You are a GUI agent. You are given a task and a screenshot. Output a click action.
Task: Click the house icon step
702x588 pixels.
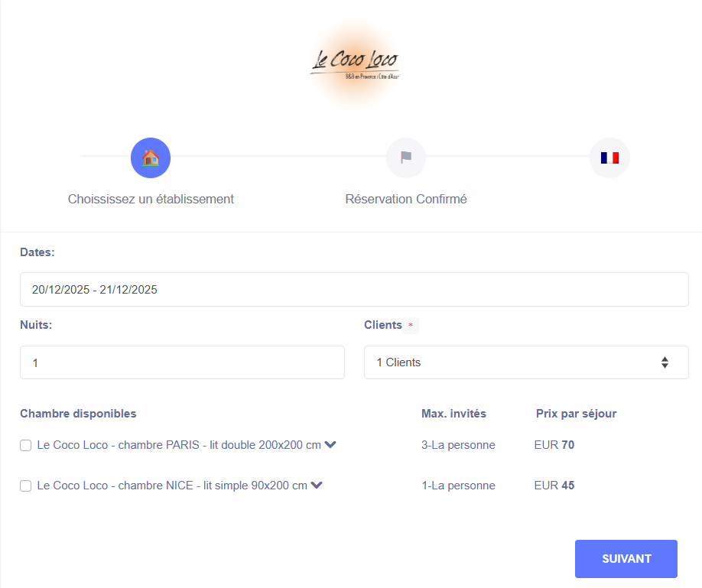[151, 158]
